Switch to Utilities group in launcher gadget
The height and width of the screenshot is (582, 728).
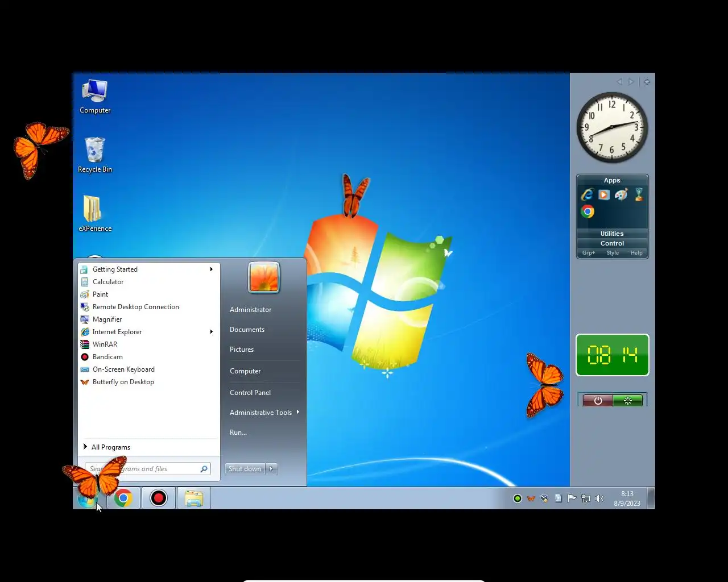(x=612, y=234)
